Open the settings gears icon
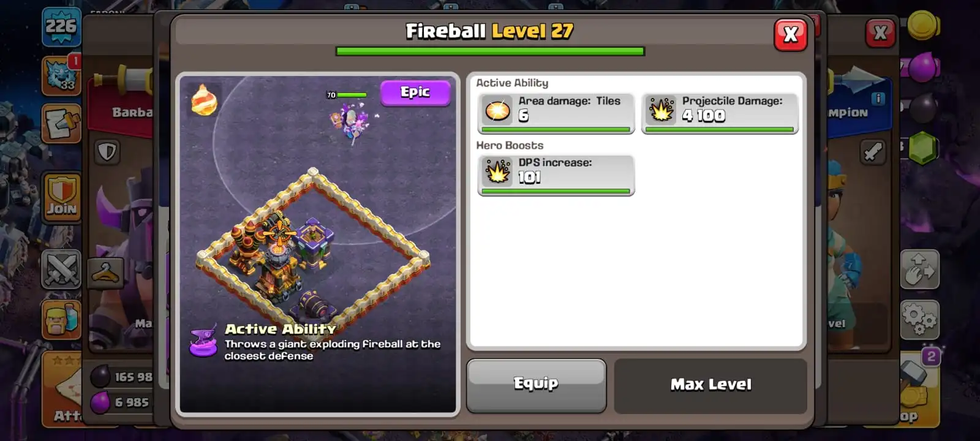Viewport: 980px width, 441px height. 919,319
